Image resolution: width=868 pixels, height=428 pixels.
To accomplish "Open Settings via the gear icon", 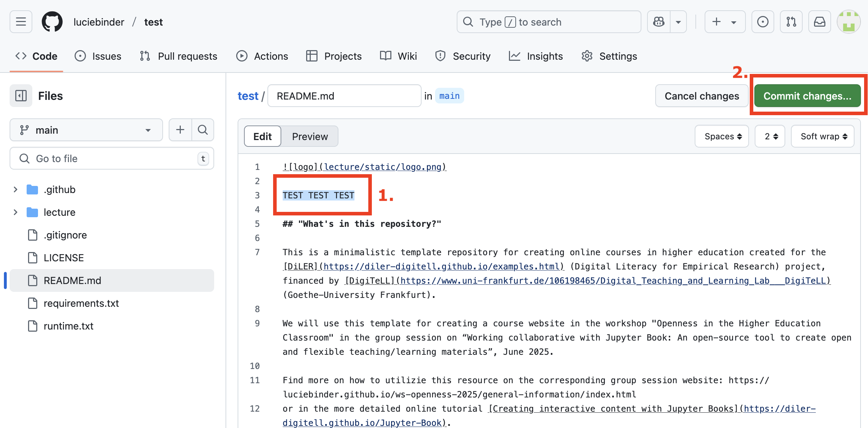I will [x=587, y=56].
